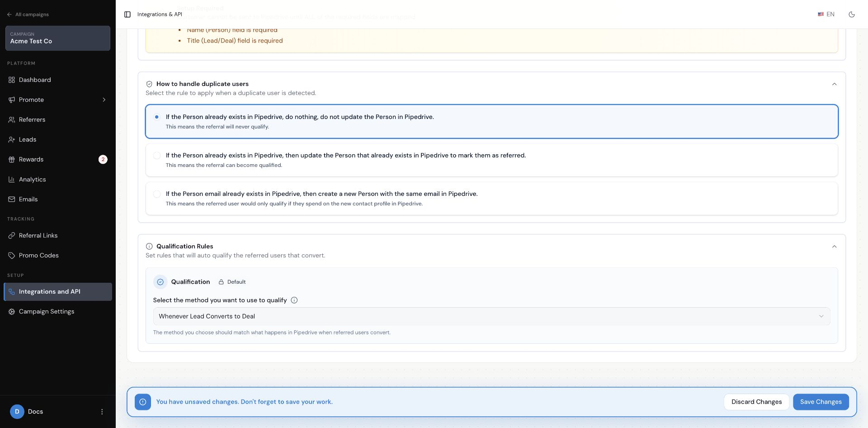868x428 pixels.
Task: Click the 'Integrations & API' breadcrumb title
Action: click(x=160, y=14)
